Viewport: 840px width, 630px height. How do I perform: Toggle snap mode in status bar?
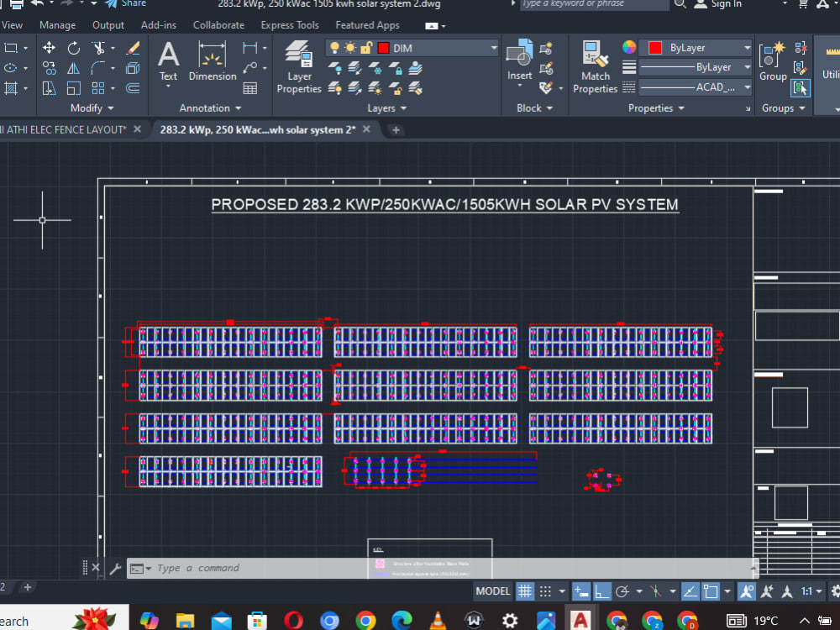[x=545, y=591]
